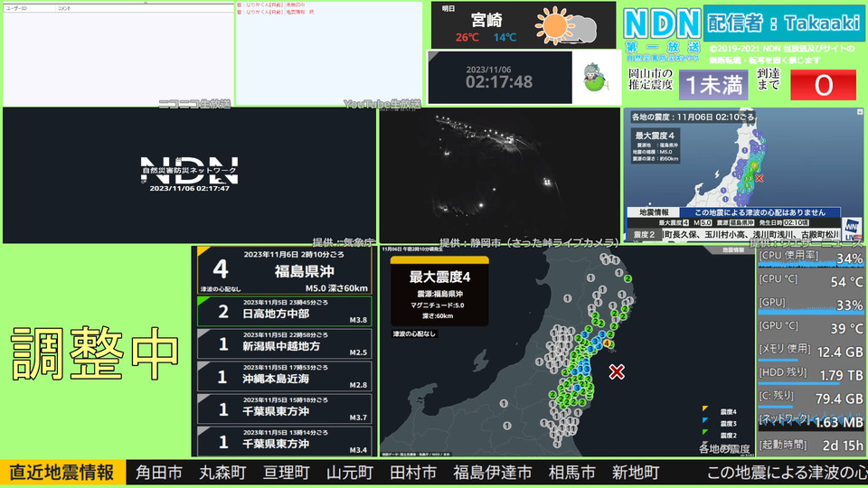
Task: Click 田村市 in the ticker
Action: click(x=413, y=473)
